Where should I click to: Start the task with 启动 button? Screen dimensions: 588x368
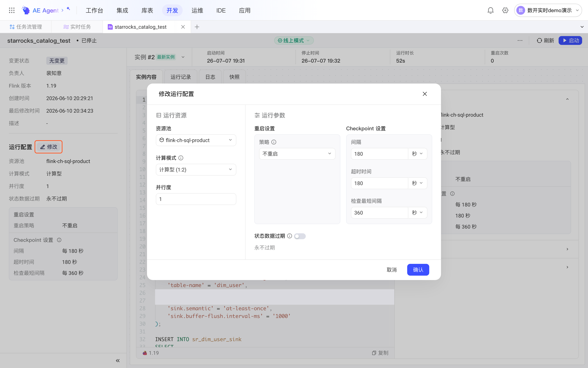pos(570,40)
